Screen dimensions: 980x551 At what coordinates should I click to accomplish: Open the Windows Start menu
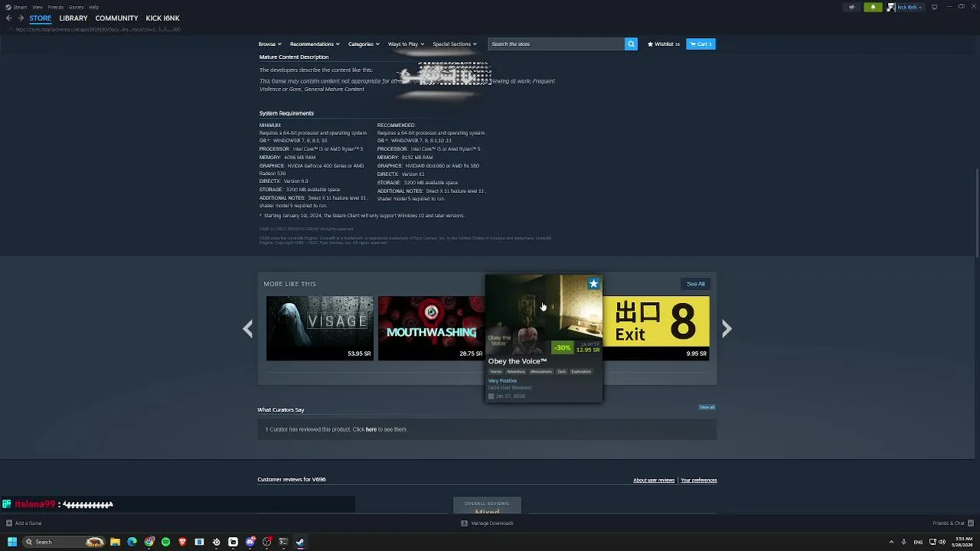[11, 542]
